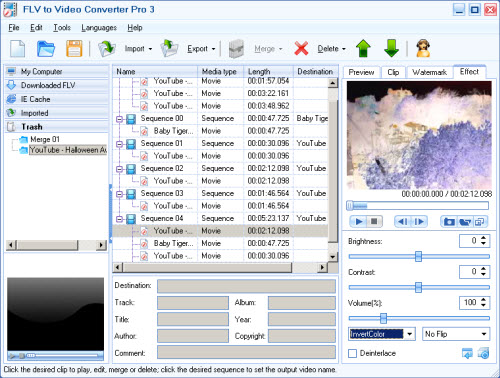The width and height of the screenshot is (500, 378).
Task: Click the Destination input field
Action: point(246,286)
